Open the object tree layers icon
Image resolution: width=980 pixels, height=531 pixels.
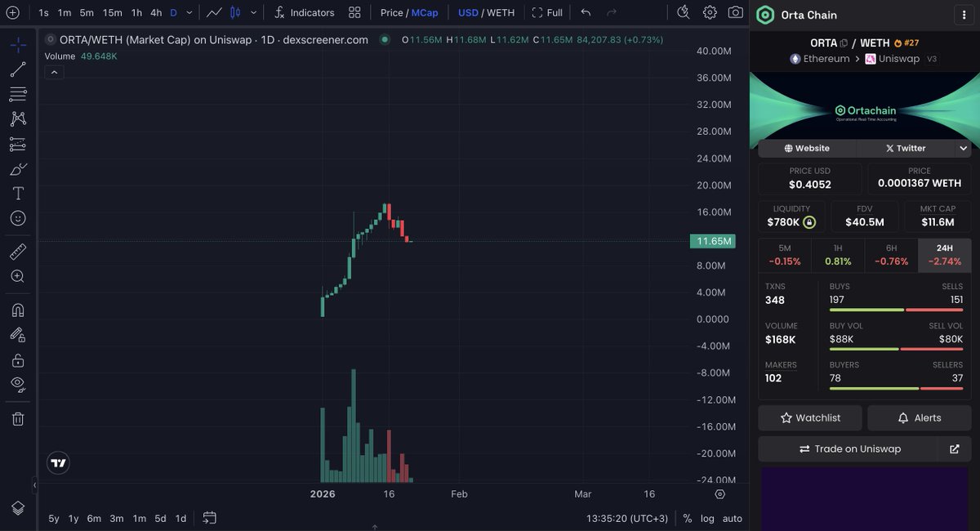18,508
